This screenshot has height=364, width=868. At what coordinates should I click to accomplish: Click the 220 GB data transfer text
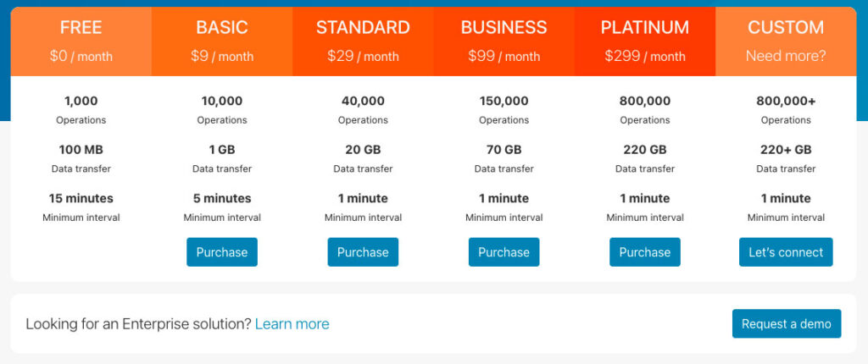click(x=645, y=150)
